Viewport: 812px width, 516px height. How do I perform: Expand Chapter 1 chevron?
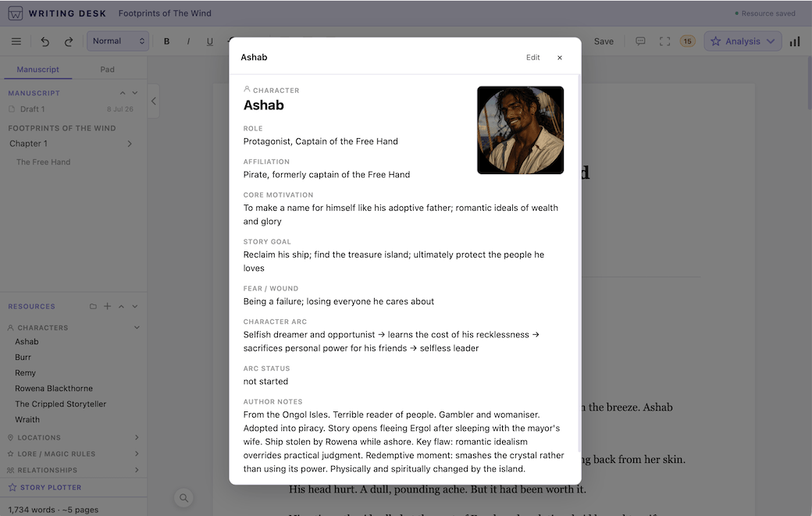[130, 144]
